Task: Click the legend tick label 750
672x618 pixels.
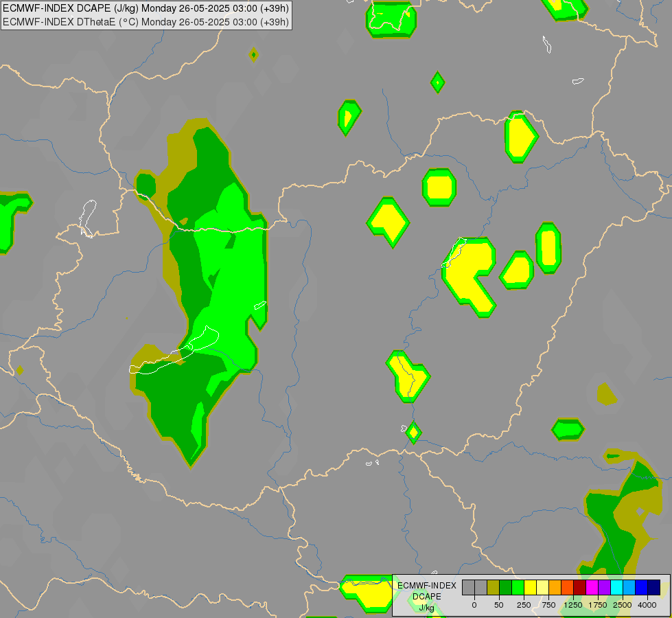Action: (x=548, y=605)
